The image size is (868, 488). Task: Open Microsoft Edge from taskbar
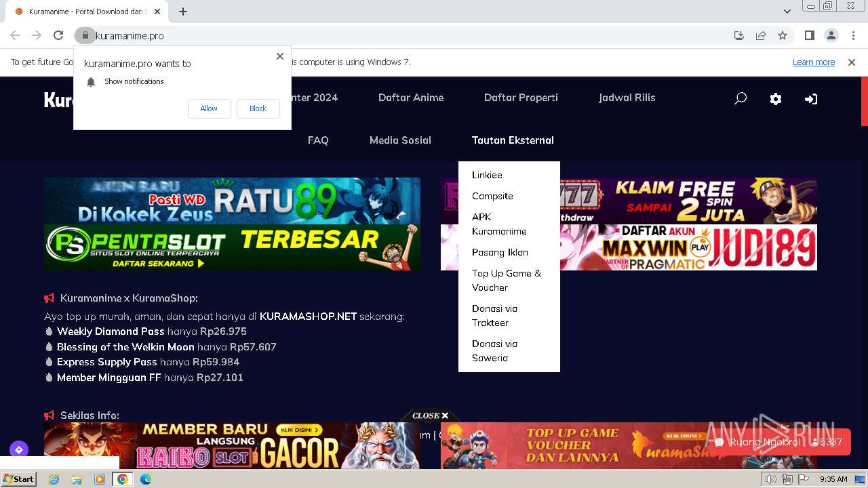click(x=146, y=479)
